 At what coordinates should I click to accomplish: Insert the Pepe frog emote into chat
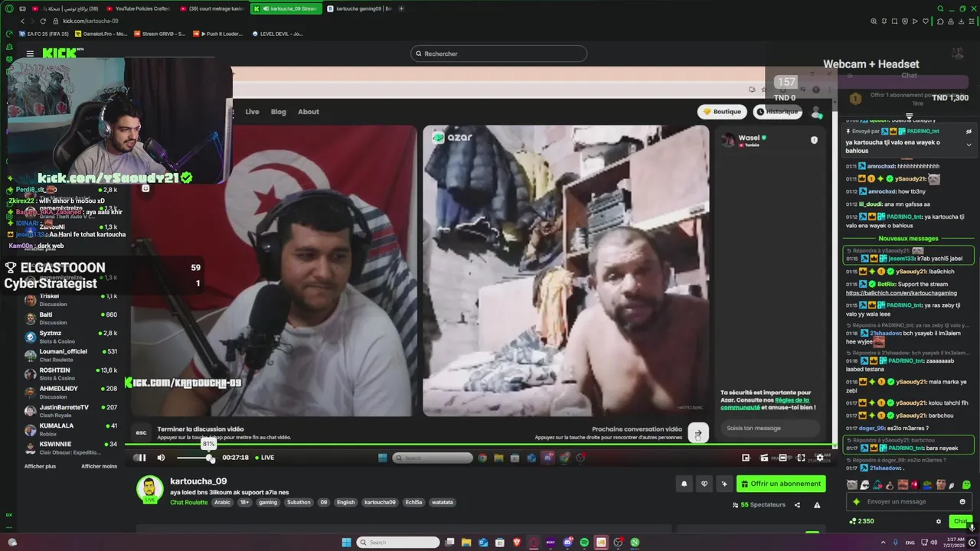tap(928, 484)
